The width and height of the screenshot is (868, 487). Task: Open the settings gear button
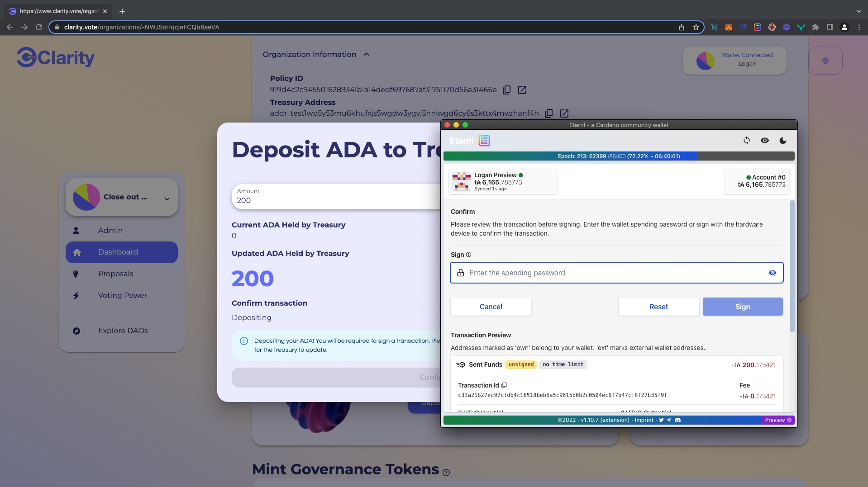point(825,61)
